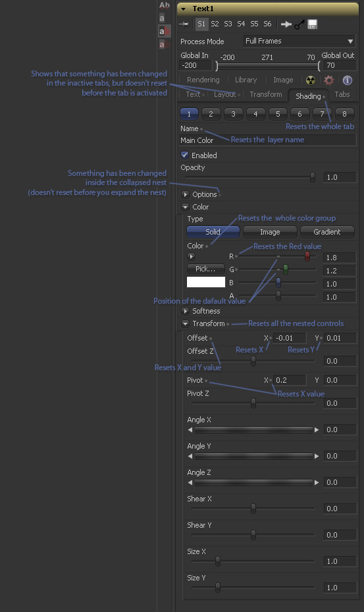
Task: Select shading layer 5 button
Action: click(x=278, y=114)
